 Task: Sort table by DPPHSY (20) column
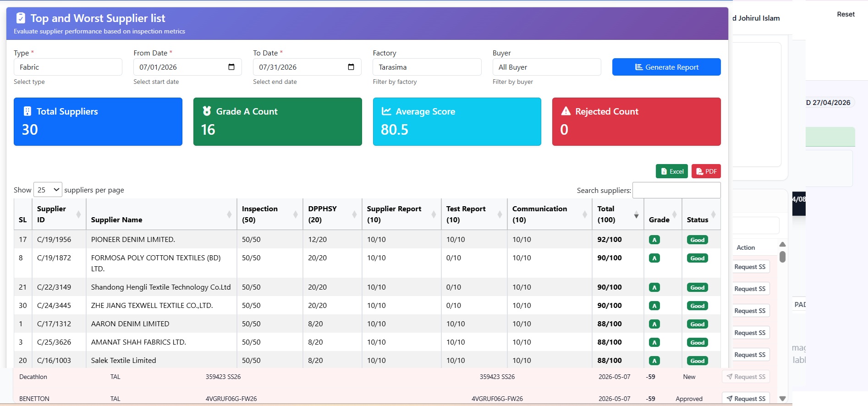pyautogui.click(x=332, y=214)
